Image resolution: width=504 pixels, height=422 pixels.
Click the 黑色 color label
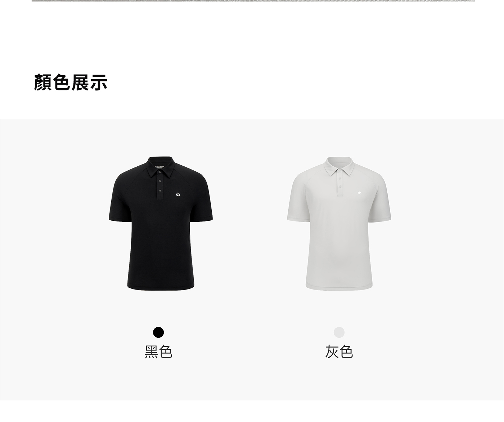[x=158, y=352]
